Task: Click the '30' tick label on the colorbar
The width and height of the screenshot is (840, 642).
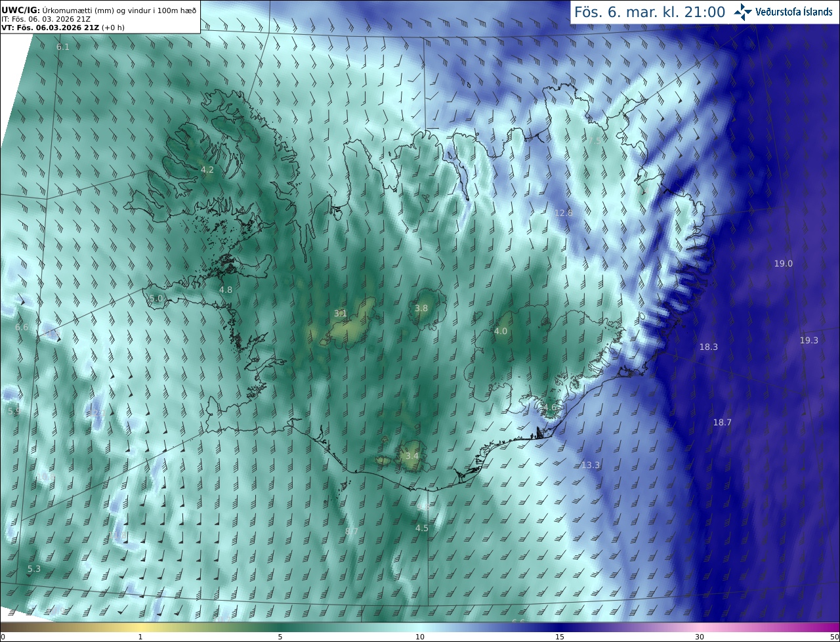Action: click(x=700, y=637)
